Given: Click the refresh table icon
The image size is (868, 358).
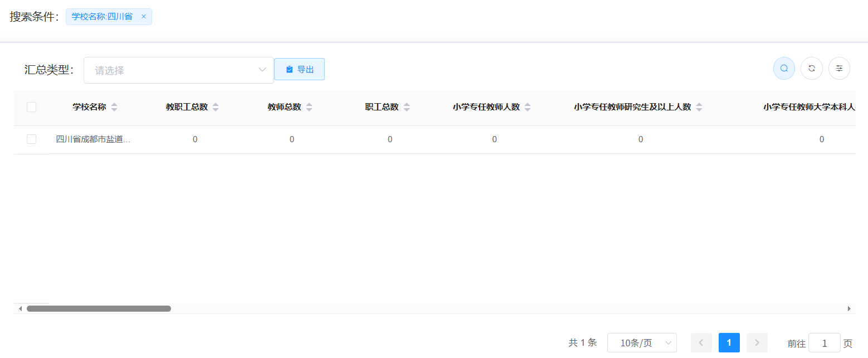Looking at the screenshot, I should (812, 69).
